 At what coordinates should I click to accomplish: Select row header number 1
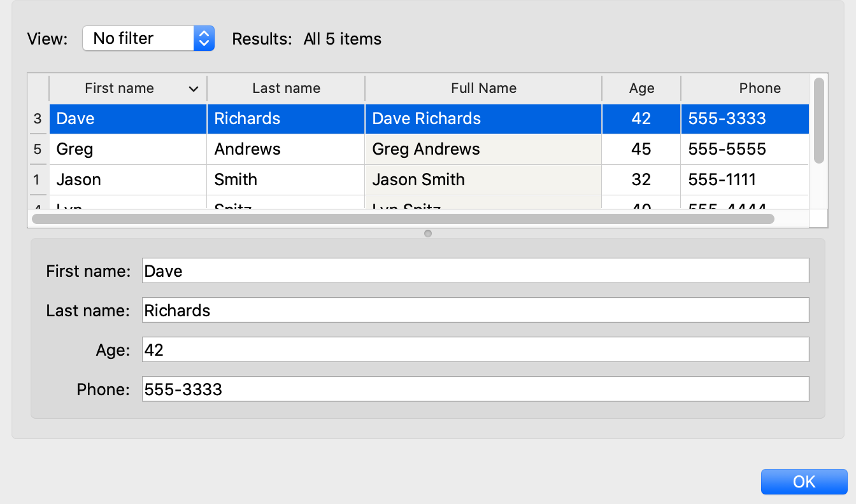point(38,180)
